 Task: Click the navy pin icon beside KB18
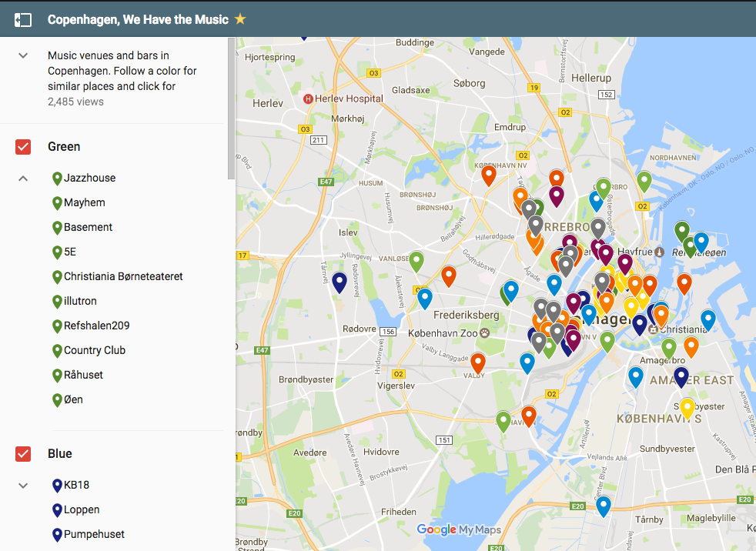[x=57, y=486]
